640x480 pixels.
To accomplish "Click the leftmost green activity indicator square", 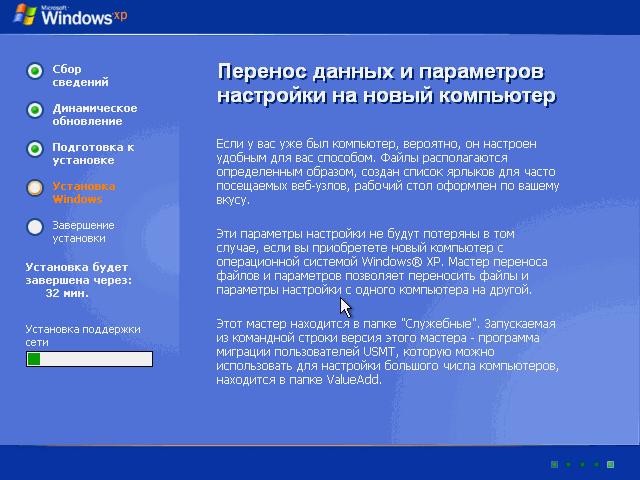I will (x=554, y=464).
